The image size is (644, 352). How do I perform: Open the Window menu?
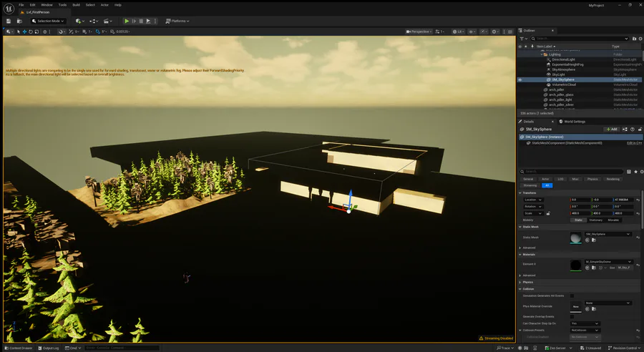47,5
